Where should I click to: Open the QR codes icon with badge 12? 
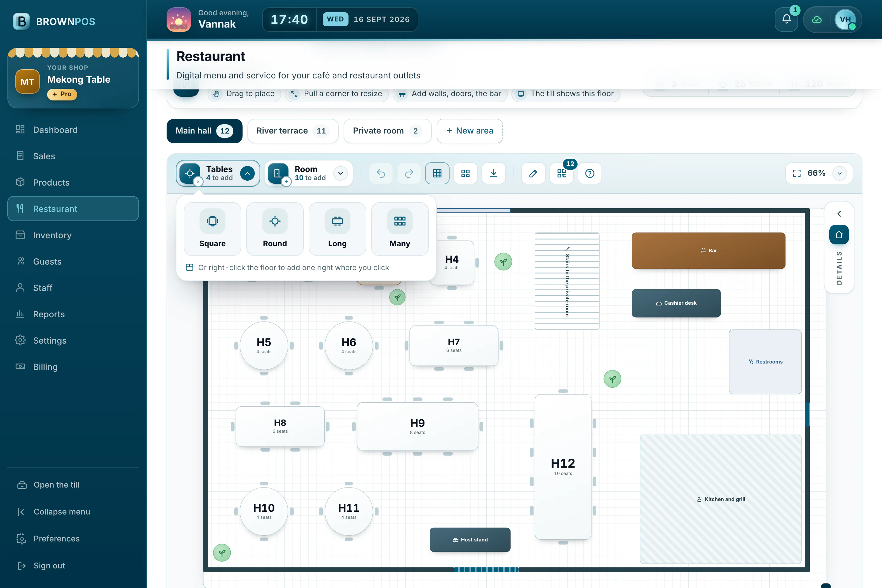point(561,173)
